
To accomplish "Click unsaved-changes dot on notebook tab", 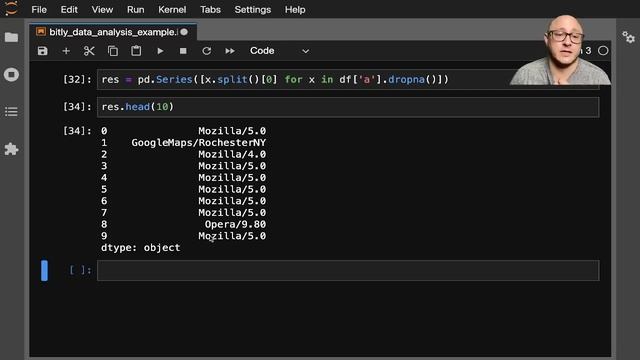I will coord(184,32).
